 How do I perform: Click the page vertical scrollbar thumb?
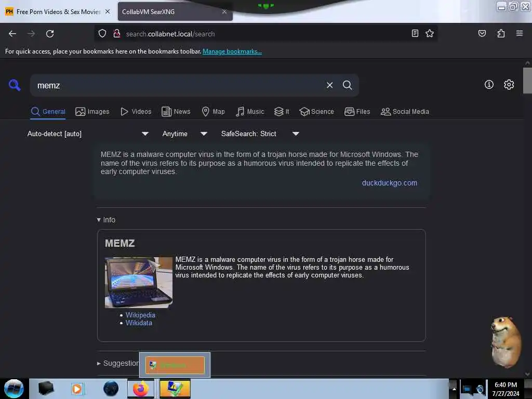point(527,81)
